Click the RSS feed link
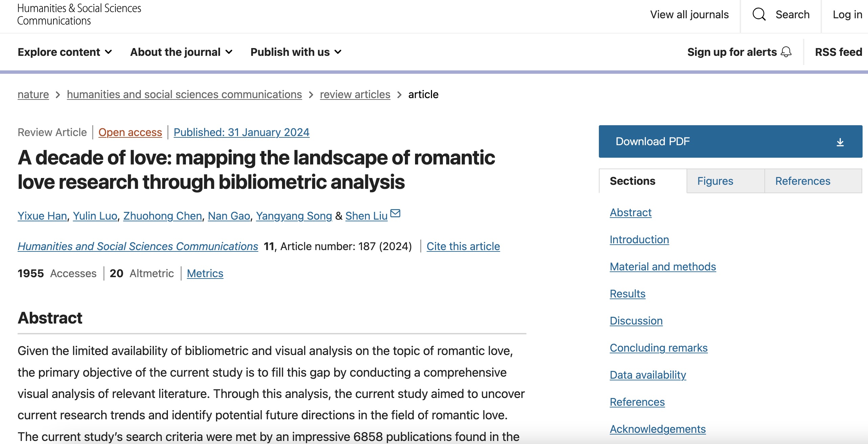Viewport: 868px width, 444px height. tap(838, 52)
